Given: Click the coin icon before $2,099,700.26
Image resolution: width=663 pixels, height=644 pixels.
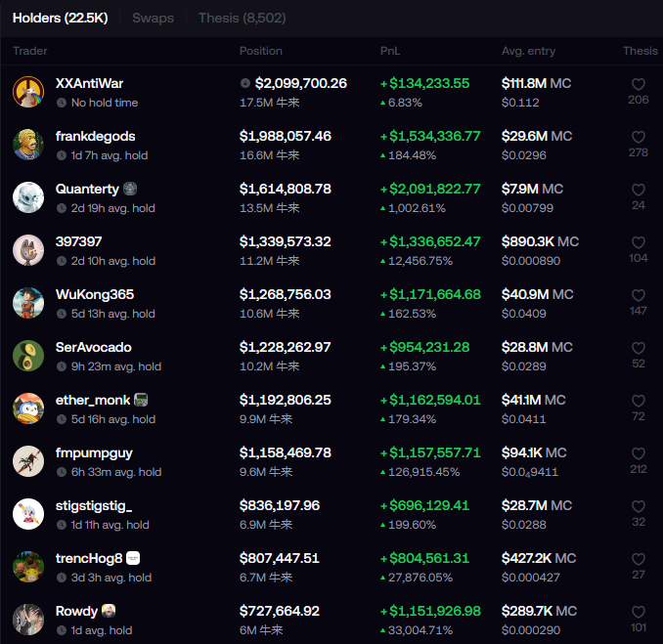Looking at the screenshot, I should 245,83.
